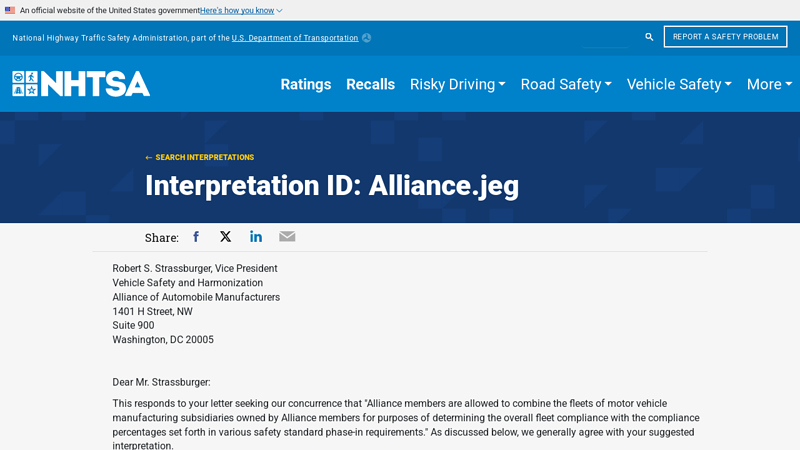800x450 pixels.
Task: Open the Ratings menu item
Action: (306, 84)
